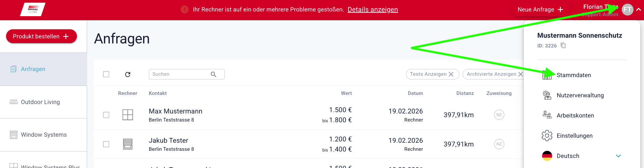The image size is (644, 168).
Task: Open Stammdaten from the user menu
Action: [573, 75]
